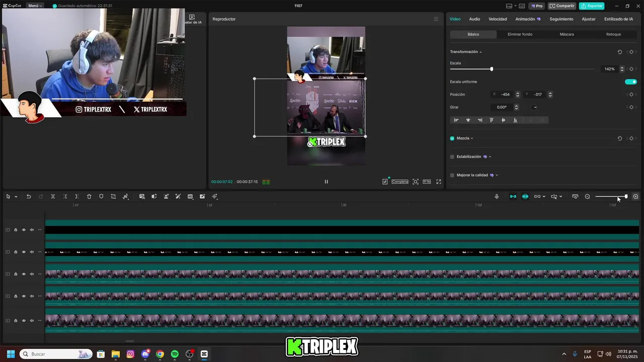Pause the preview playback

326,182
